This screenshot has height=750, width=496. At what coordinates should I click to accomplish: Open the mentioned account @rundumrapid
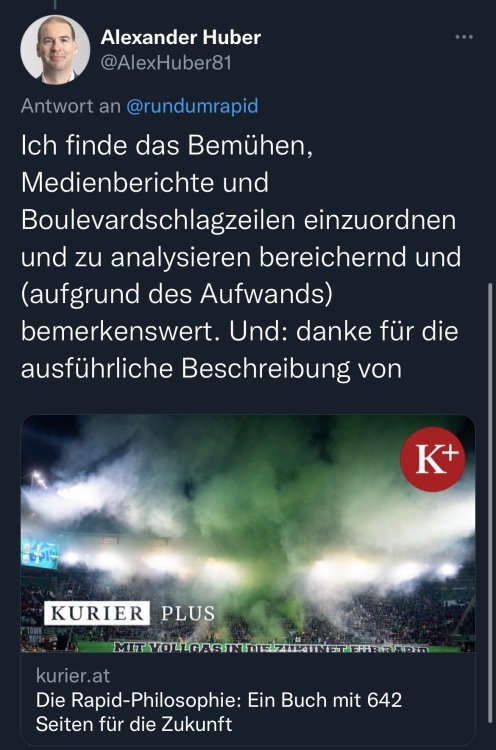point(192,106)
